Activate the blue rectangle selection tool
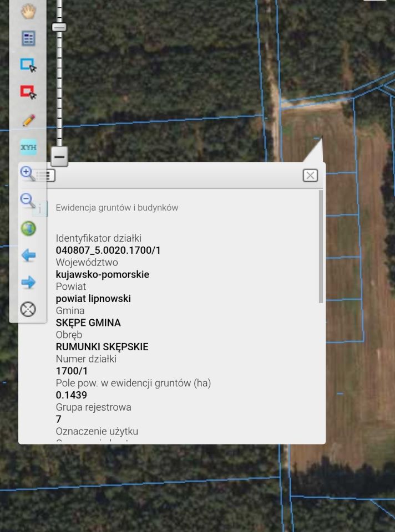This screenshot has height=532, width=395. tap(28, 65)
